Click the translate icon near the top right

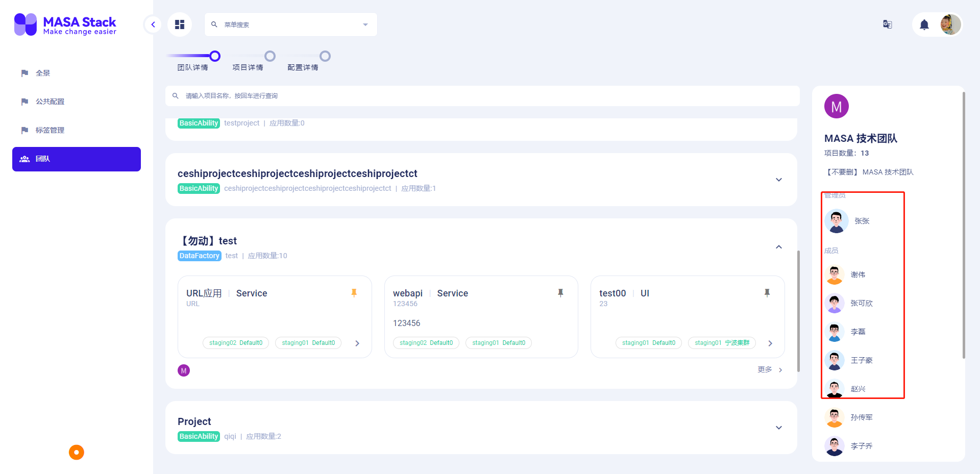tap(887, 24)
